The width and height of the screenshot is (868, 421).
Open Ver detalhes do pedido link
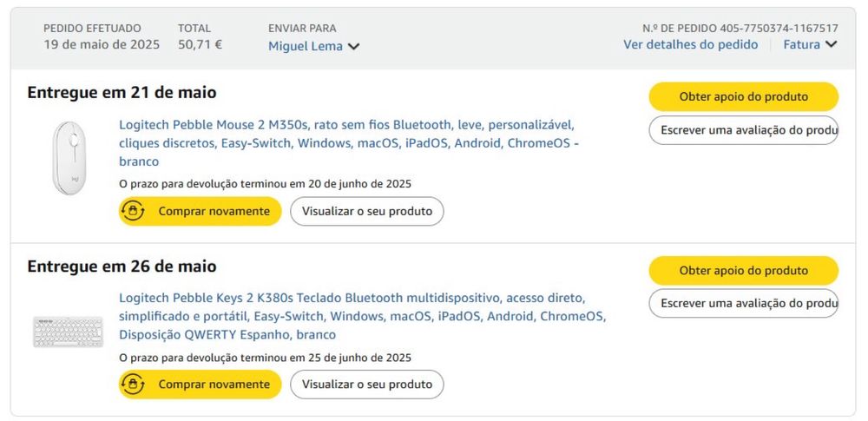pos(690,45)
